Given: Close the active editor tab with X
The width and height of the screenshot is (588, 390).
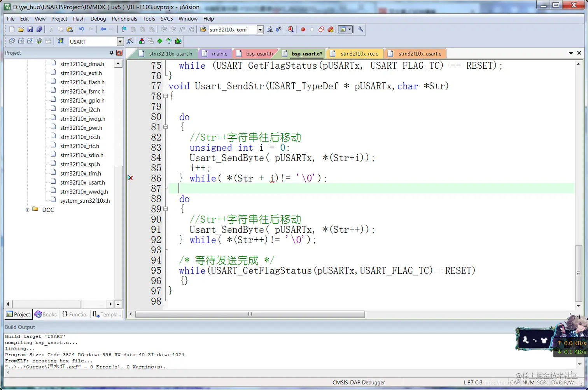Looking at the screenshot, I should tap(579, 53).
